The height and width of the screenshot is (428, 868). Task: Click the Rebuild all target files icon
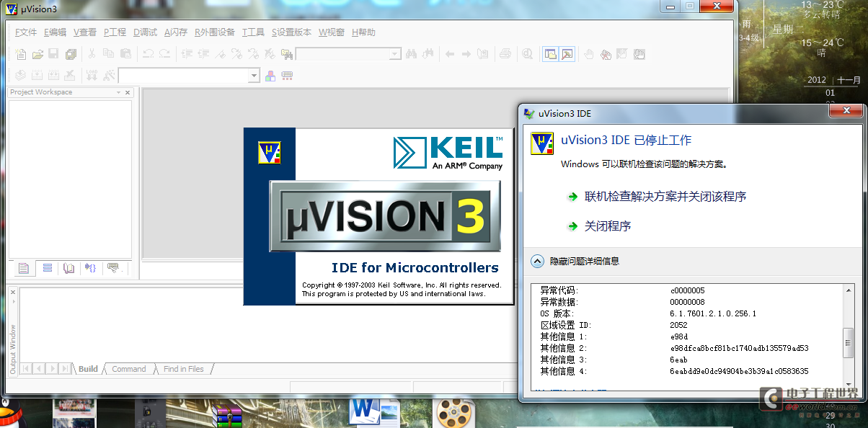point(53,75)
